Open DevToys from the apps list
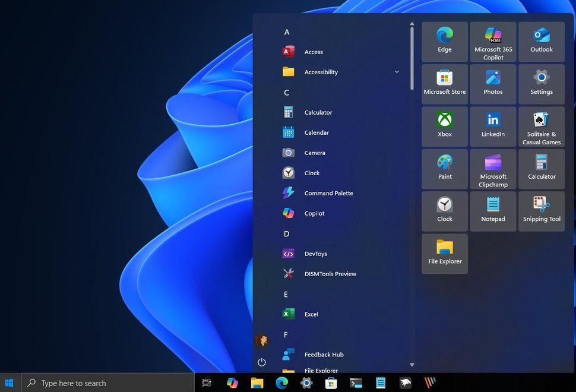576x392 pixels. click(315, 254)
